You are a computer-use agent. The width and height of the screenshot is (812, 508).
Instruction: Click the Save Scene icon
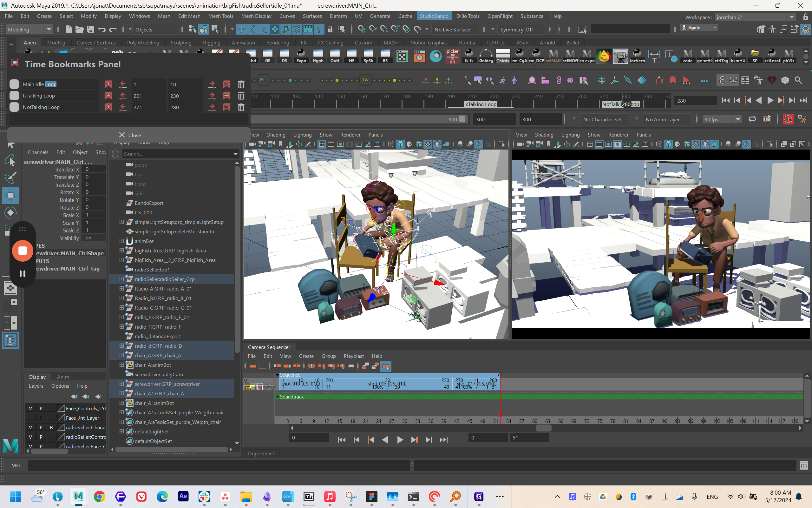click(91, 30)
